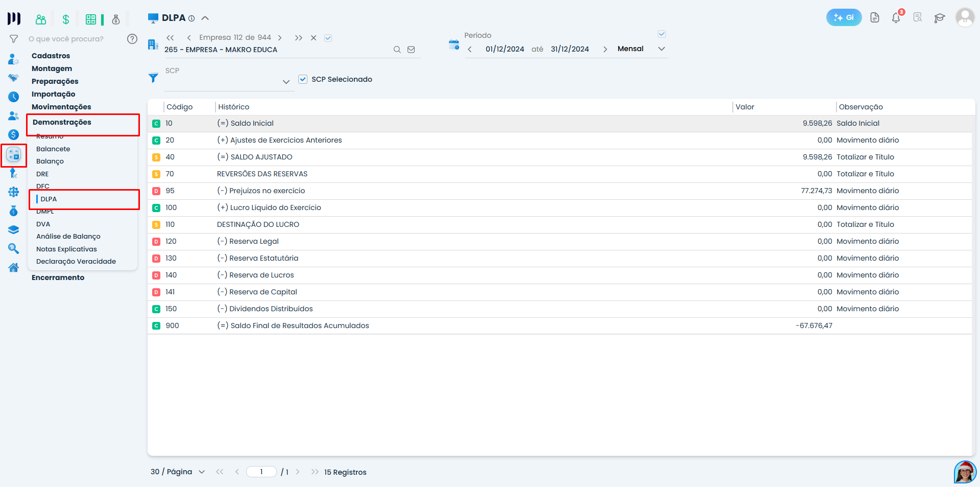Toggle the checkbox next to company navigation
980x487 pixels.
click(328, 38)
